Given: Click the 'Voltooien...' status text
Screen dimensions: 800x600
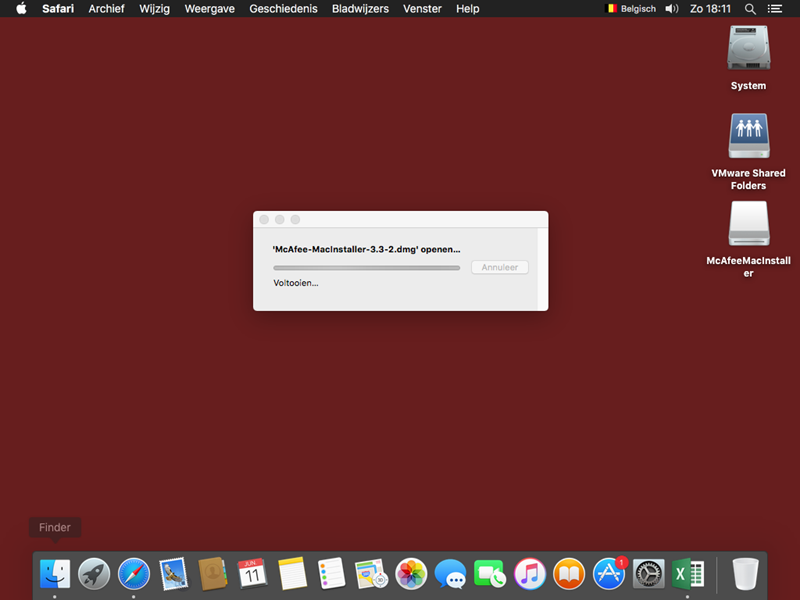Looking at the screenshot, I should coord(295,283).
